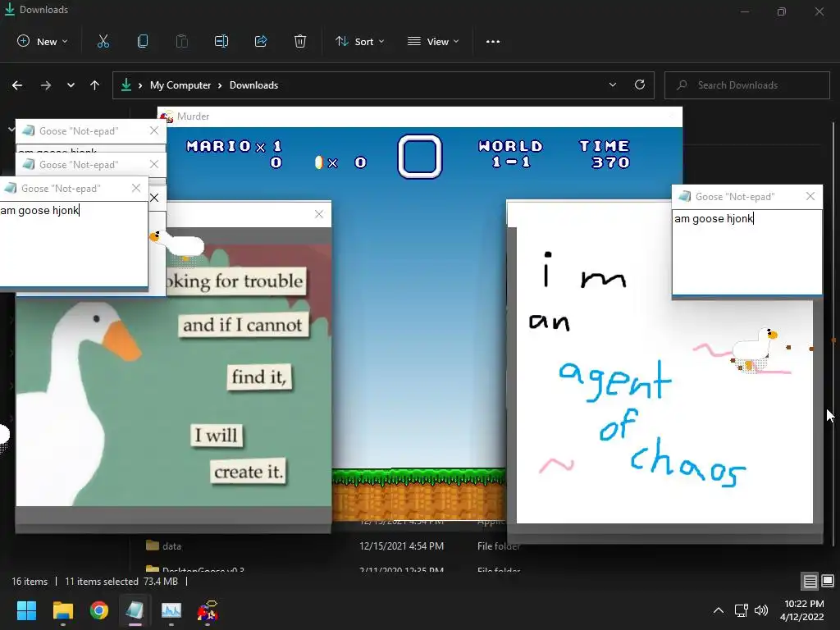The width and height of the screenshot is (840, 630).
Task: Refresh the Downloads folder
Action: [x=640, y=84]
